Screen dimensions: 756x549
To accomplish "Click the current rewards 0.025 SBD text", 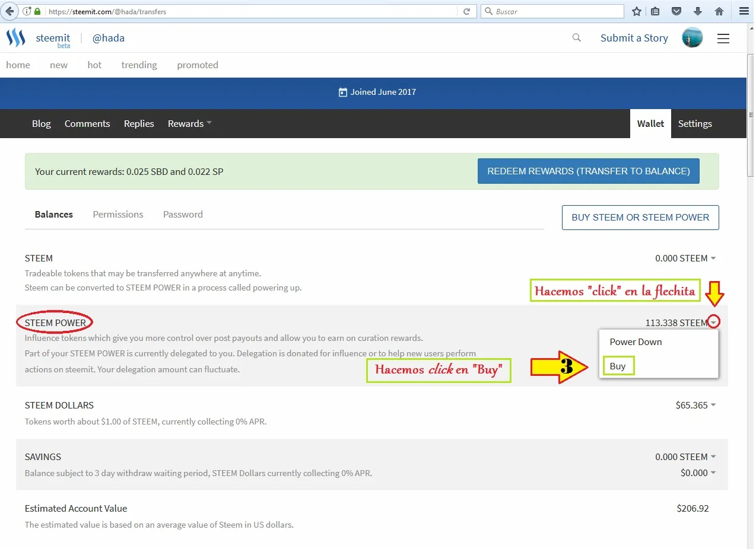I will [129, 172].
